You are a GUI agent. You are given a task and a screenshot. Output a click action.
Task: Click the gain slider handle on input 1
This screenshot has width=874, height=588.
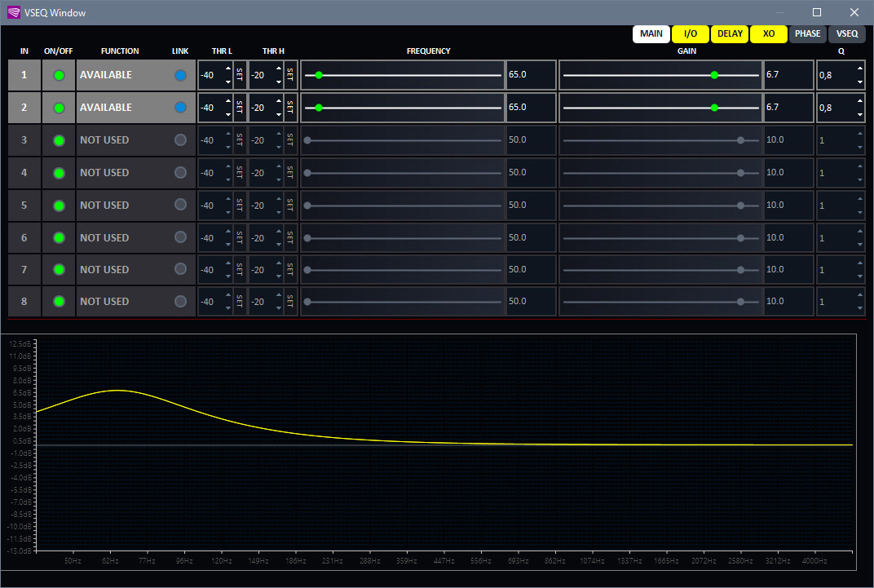click(714, 75)
